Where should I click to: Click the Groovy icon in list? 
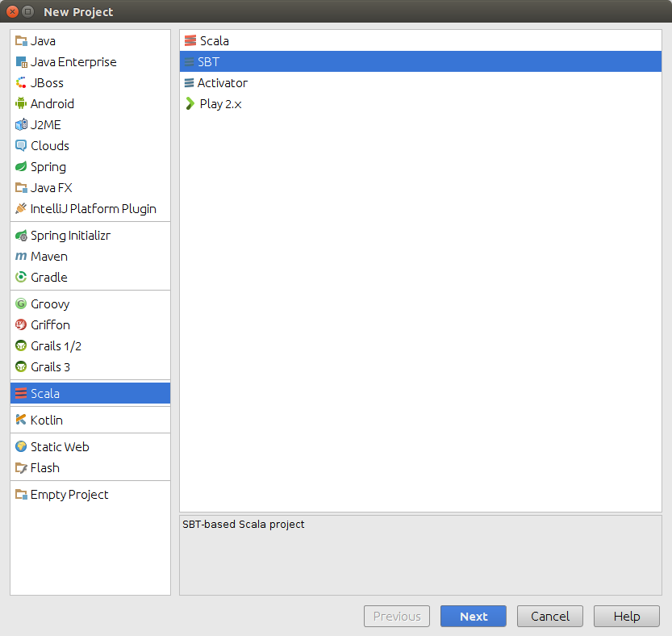(21, 303)
